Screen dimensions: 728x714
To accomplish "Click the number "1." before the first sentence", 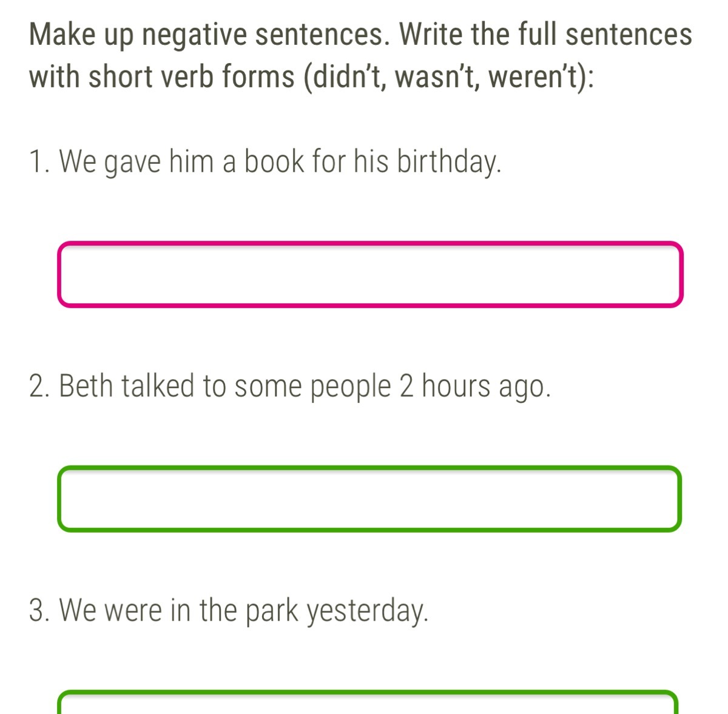I will tap(39, 162).
